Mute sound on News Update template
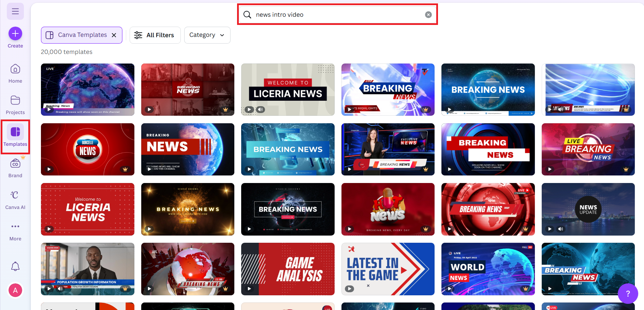This screenshot has height=310, width=644. coord(560,229)
